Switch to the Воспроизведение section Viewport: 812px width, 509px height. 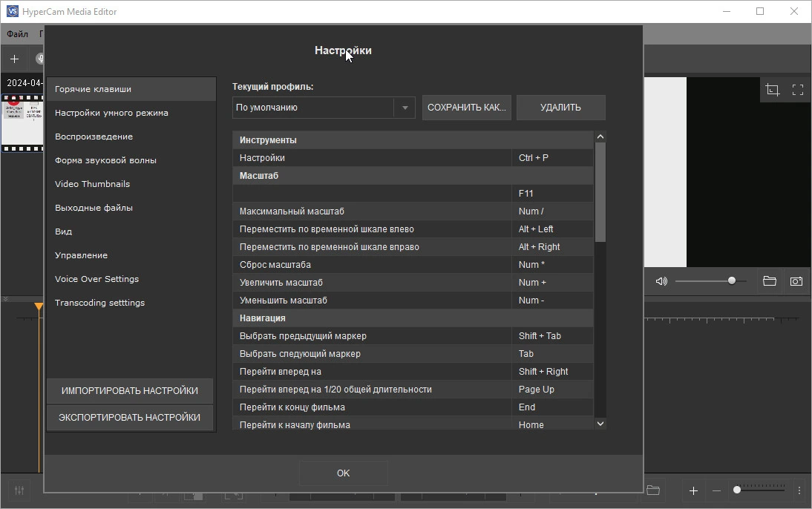tap(131, 137)
